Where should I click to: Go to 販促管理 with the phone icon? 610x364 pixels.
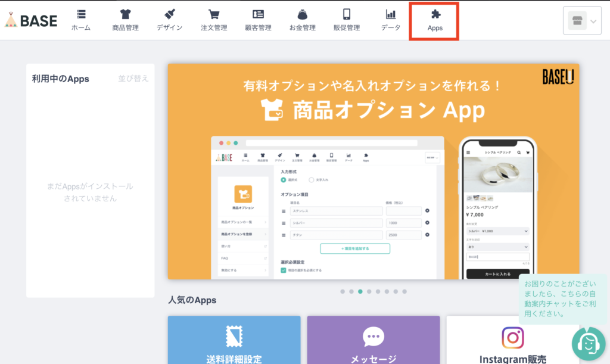347,20
